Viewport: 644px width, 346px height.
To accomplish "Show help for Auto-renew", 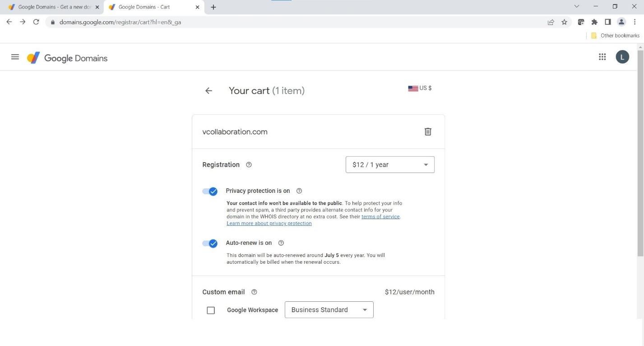I will pos(281,243).
